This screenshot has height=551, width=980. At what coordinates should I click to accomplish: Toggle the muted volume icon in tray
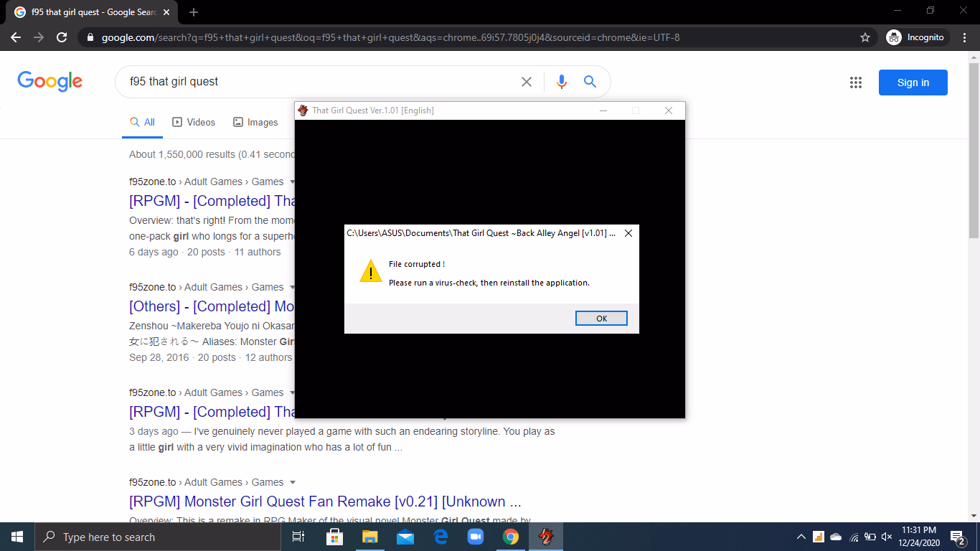tap(887, 537)
